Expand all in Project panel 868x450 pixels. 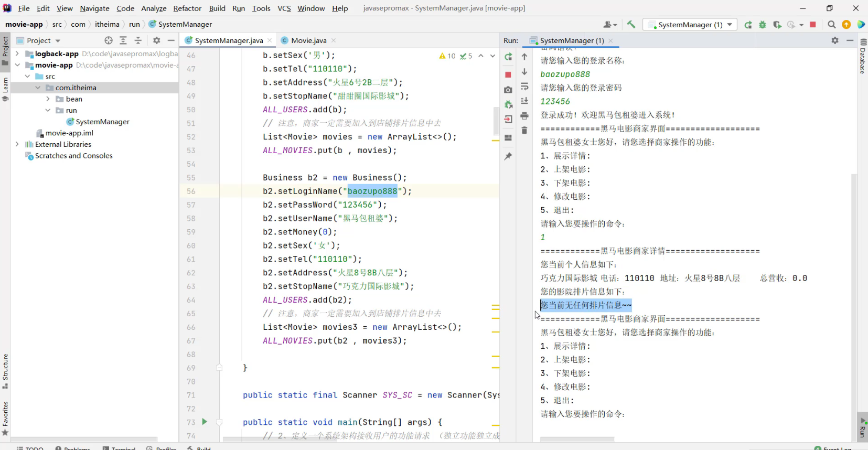(123, 40)
